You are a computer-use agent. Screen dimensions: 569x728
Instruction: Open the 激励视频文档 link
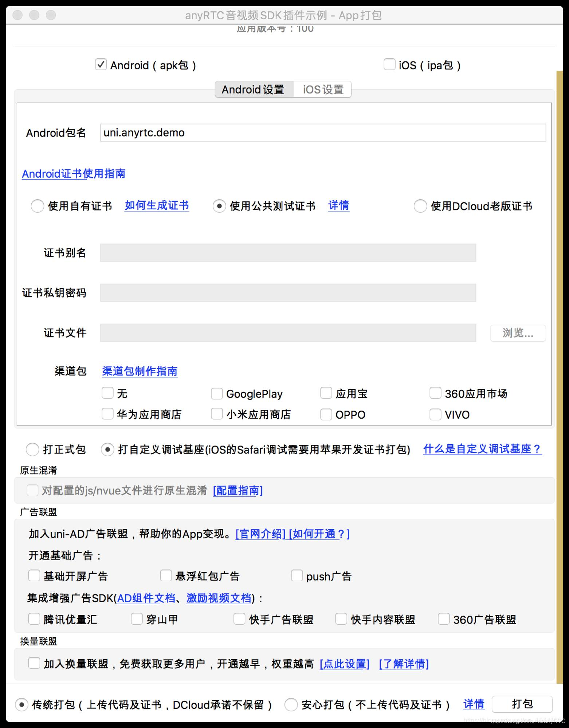tap(219, 598)
